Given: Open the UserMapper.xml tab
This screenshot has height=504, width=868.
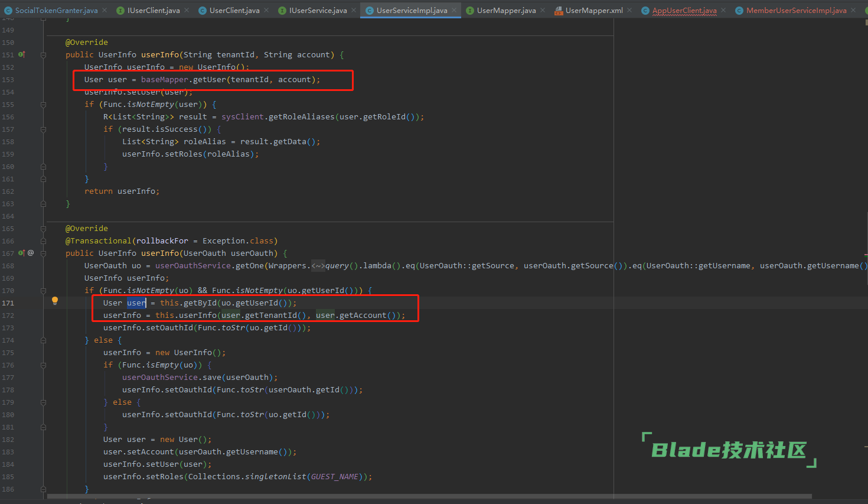Looking at the screenshot, I should click(x=594, y=11).
